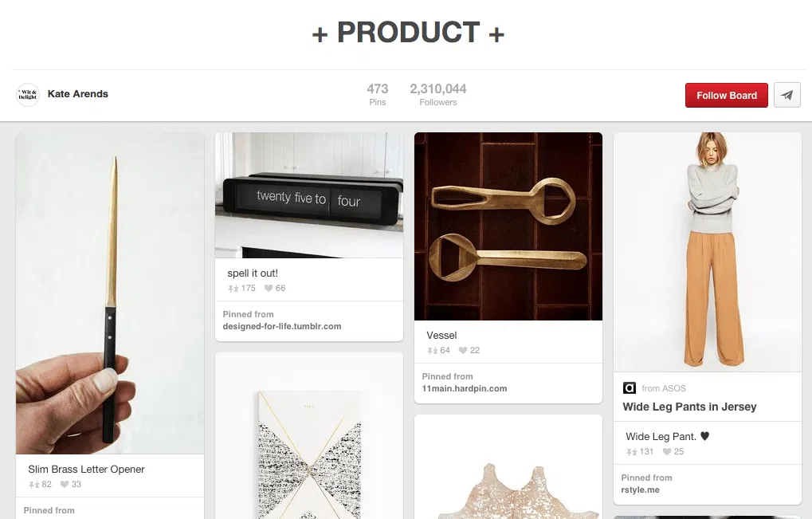The image size is (812, 519).
Task: Open Kate Arends profile link
Action: point(77,94)
